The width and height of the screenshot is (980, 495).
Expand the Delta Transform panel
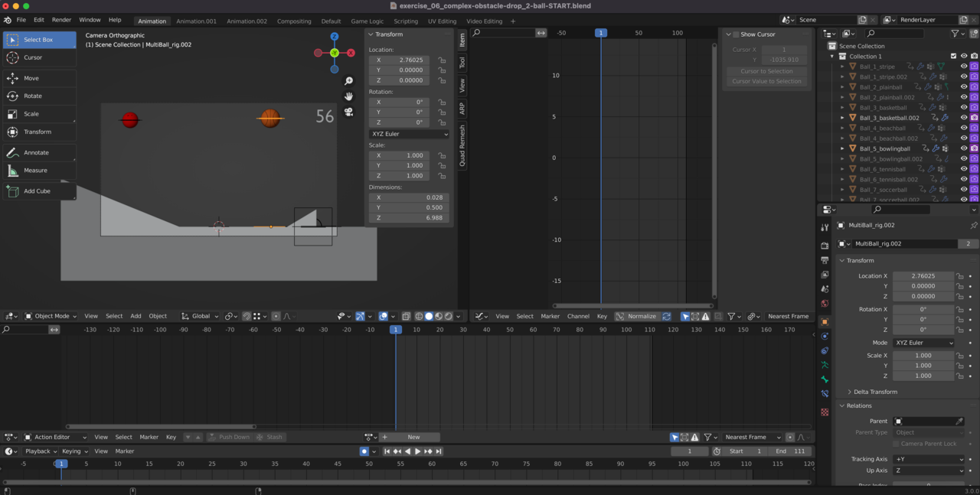coord(875,392)
